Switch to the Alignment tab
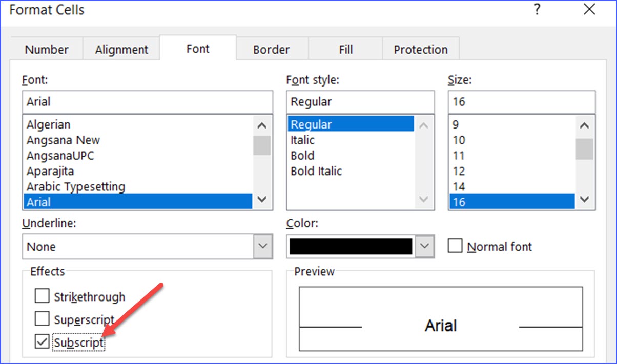 121,49
